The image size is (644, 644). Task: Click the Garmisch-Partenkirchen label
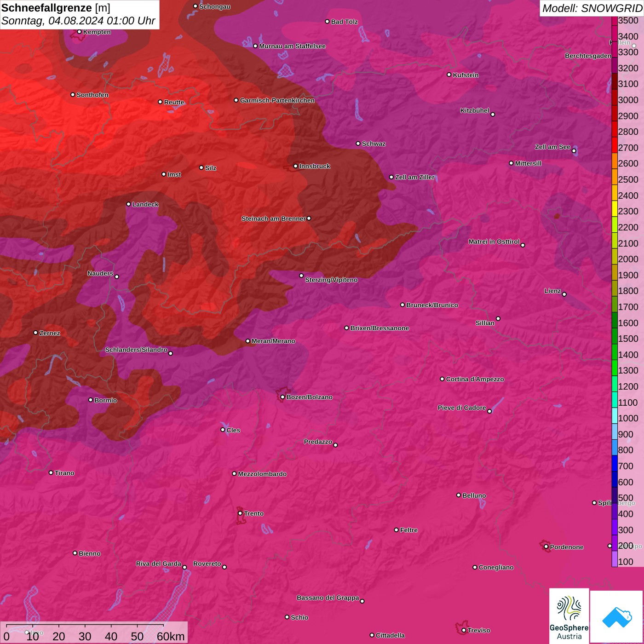click(277, 100)
